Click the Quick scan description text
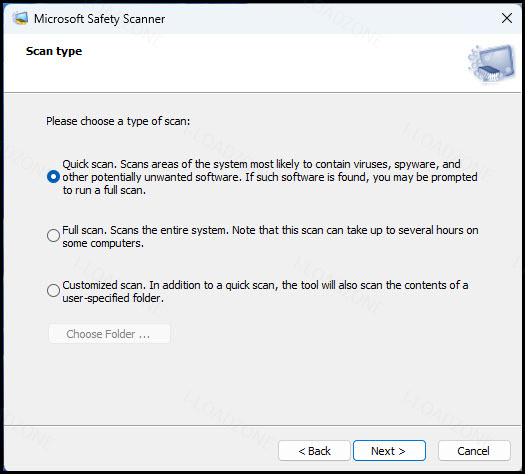 point(270,177)
